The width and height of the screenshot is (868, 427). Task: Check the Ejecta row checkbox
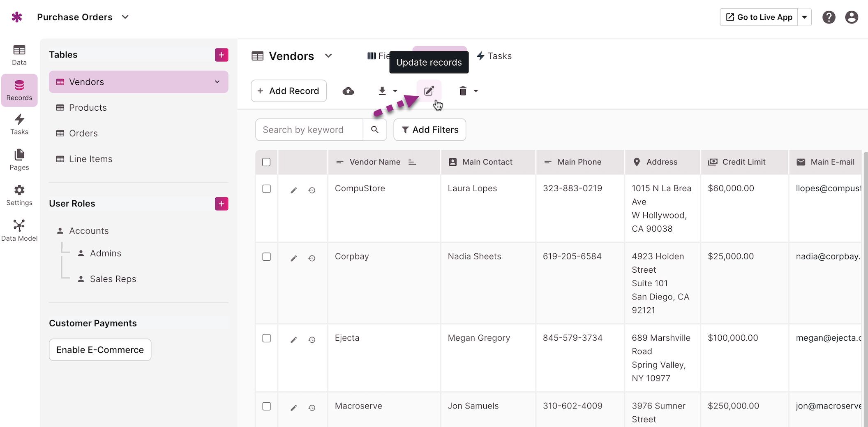pos(267,338)
